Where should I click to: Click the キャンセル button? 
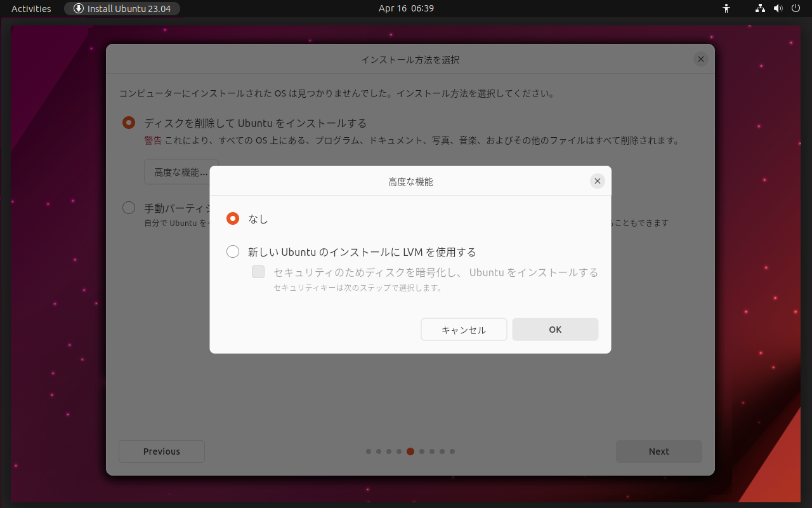point(464,330)
